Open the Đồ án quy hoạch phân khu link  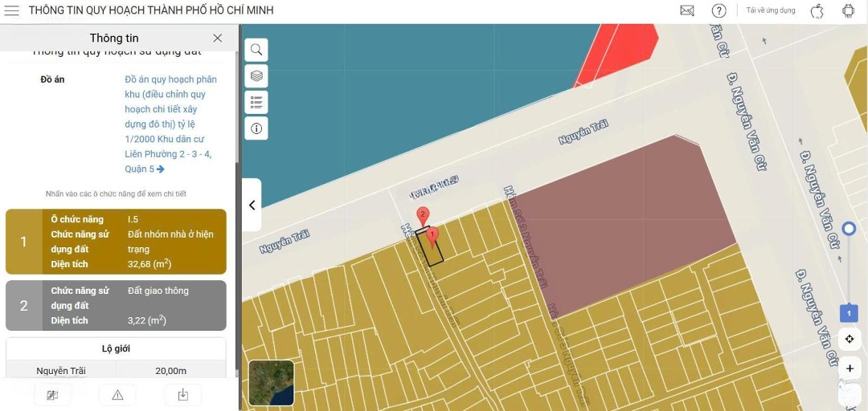click(170, 124)
